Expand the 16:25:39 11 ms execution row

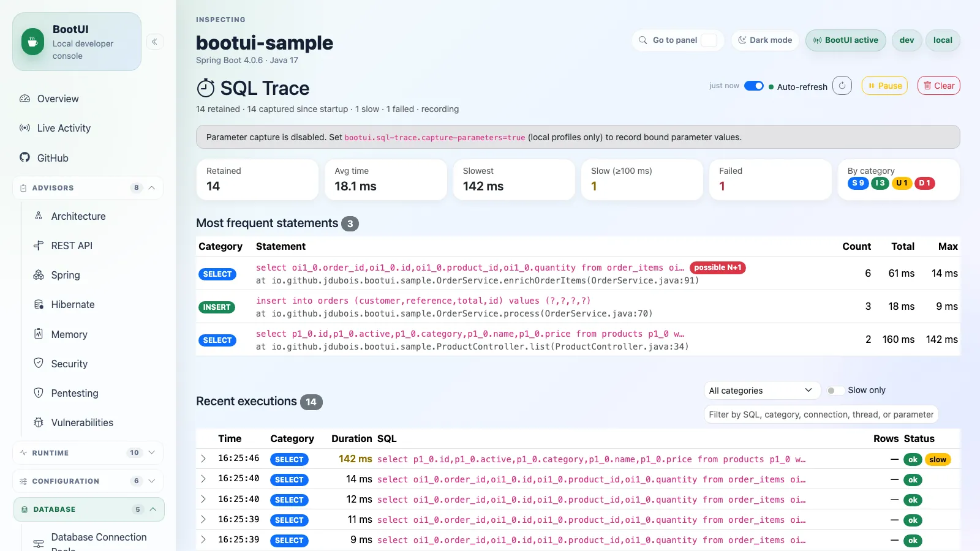(x=203, y=519)
